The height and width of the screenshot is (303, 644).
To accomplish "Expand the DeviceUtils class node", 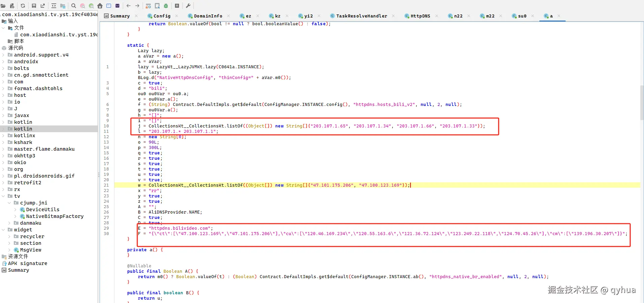I will point(15,210).
